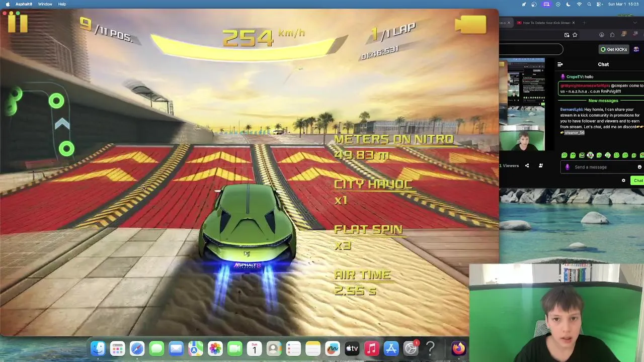The width and height of the screenshot is (644, 362).
Task: Click the New messages divider in chat
Action: point(603,101)
